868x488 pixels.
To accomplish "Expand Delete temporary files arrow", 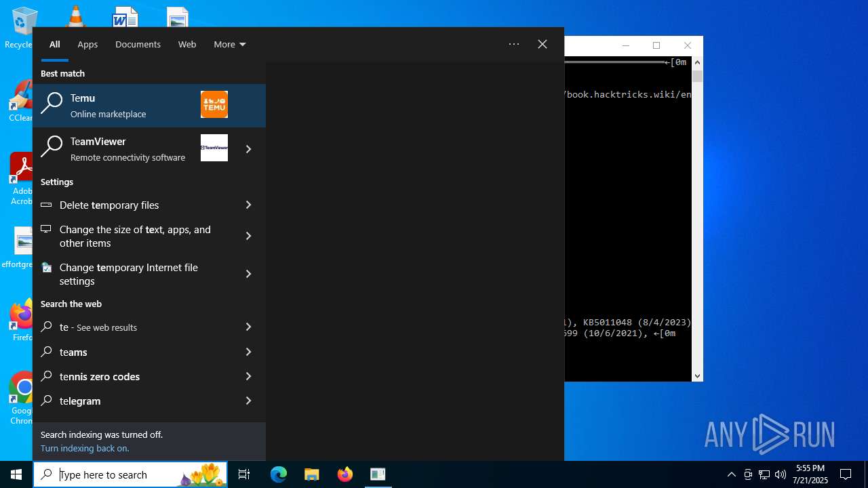I will point(248,205).
